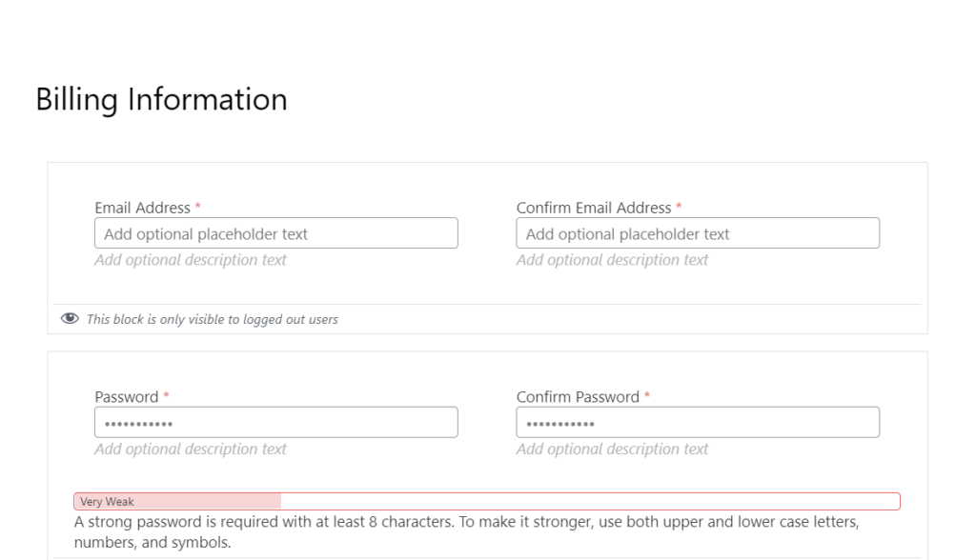Click the Very Weak strength label
This screenshot has height=560, width=976.
point(107,502)
